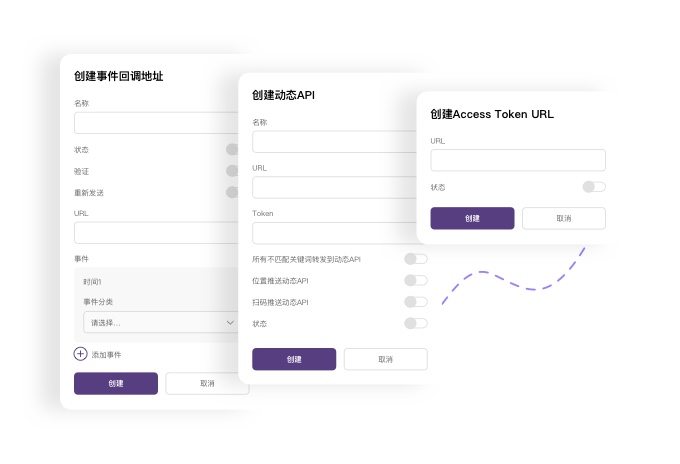This screenshot has width=680, height=464.
Task: Click the URL field in 创建动态API
Action: tap(339, 187)
